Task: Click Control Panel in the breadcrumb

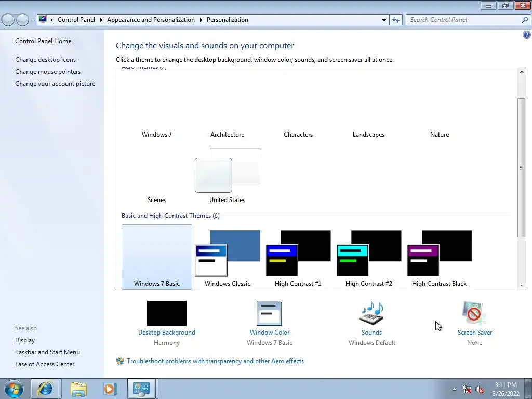Action: pyautogui.click(x=76, y=20)
